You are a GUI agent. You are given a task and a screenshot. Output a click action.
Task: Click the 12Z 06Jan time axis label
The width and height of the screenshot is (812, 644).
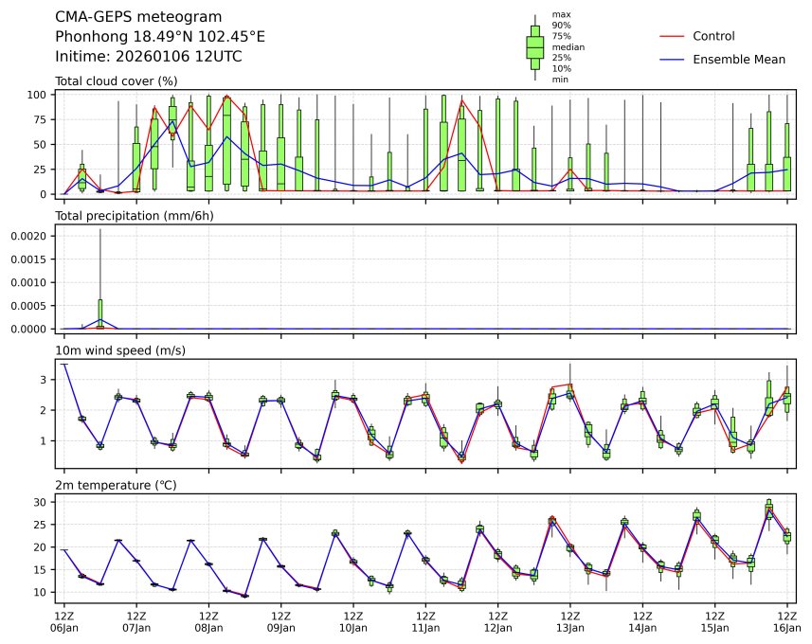(64, 621)
